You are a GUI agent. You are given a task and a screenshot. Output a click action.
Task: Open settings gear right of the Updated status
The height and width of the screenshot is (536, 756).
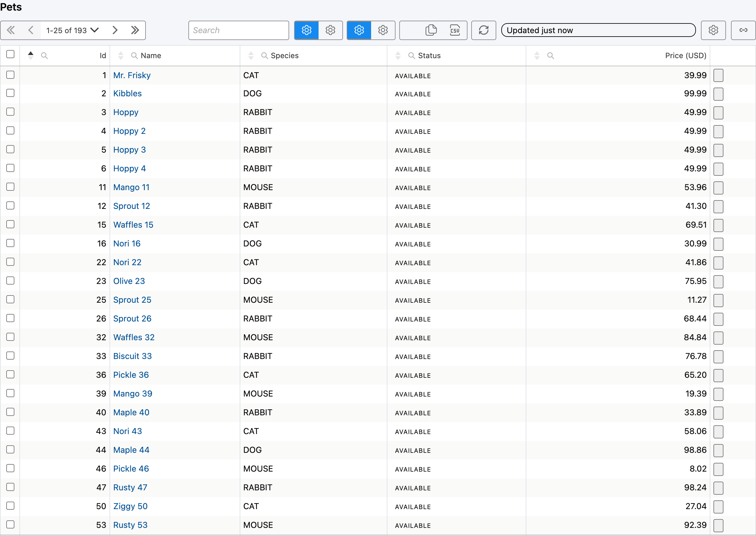pos(713,30)
